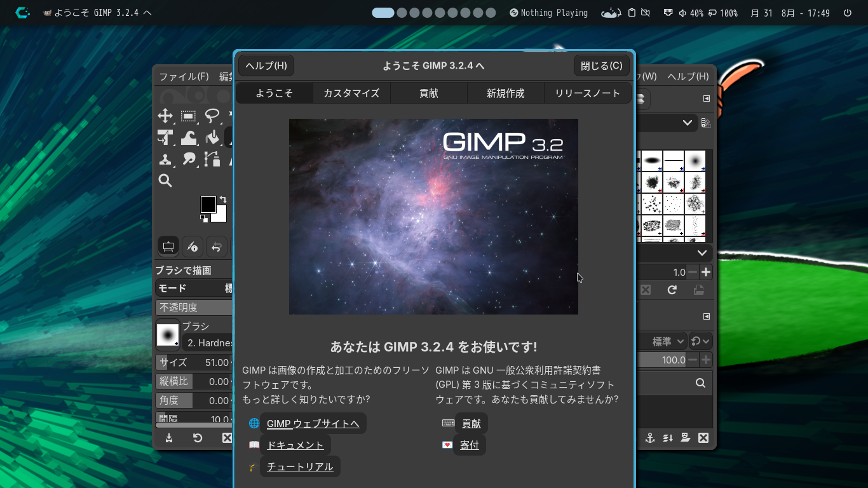Image resolution: width=868 pixels, height=488 pixels.
Task: Click the current brush preview thumbnail
Action: (x=168, y=335)
